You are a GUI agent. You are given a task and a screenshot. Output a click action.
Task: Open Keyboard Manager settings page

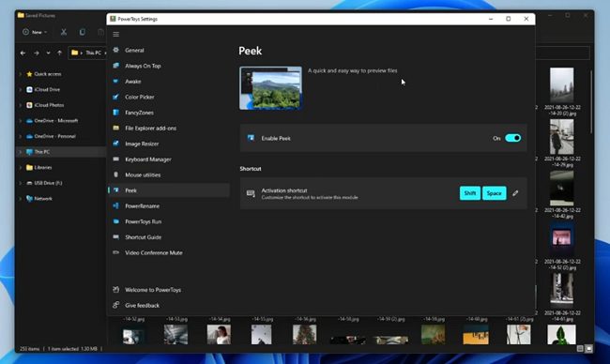(x=169, y=159)
